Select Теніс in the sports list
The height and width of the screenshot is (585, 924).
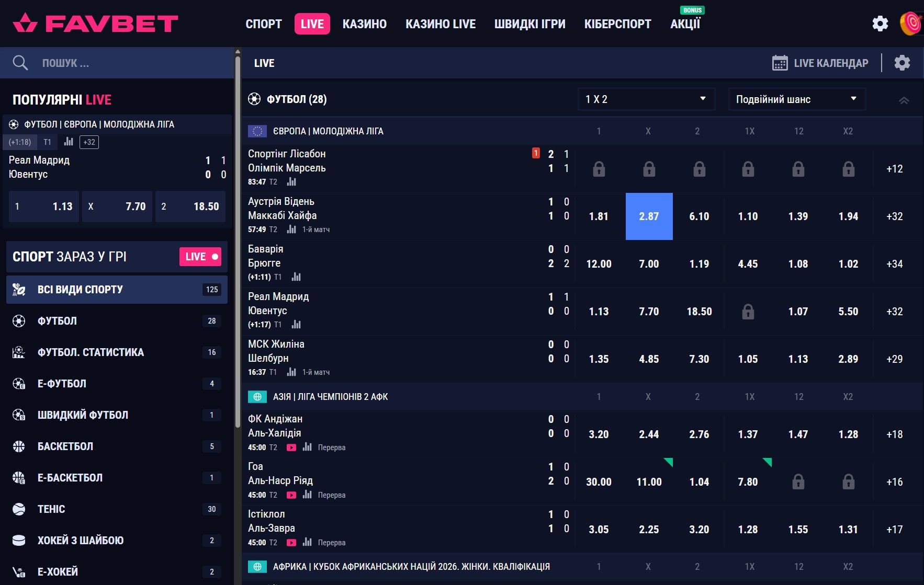[x=51, y=509]
